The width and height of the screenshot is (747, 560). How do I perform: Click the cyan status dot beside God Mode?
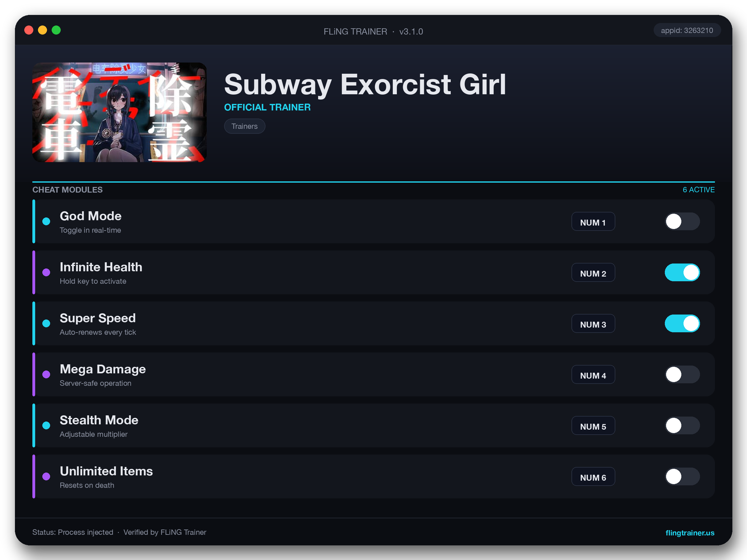coord(46,222)
